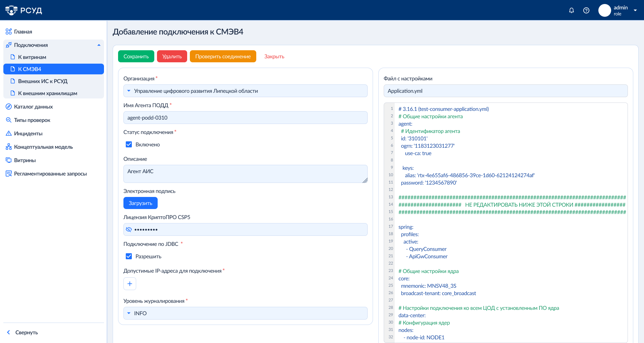Open Каталог данных from sidebar
This screenshot has height=343, width=644.
(x=33, y=107)
